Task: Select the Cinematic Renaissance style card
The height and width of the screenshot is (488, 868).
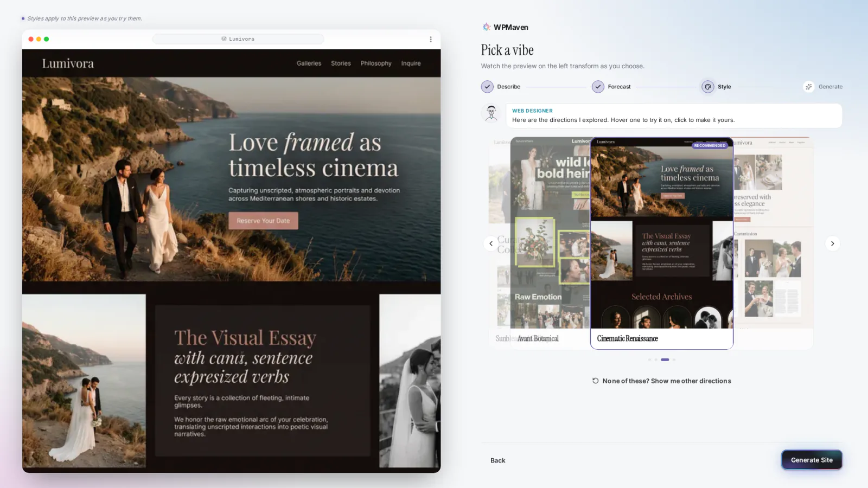Action: (662, 243)
